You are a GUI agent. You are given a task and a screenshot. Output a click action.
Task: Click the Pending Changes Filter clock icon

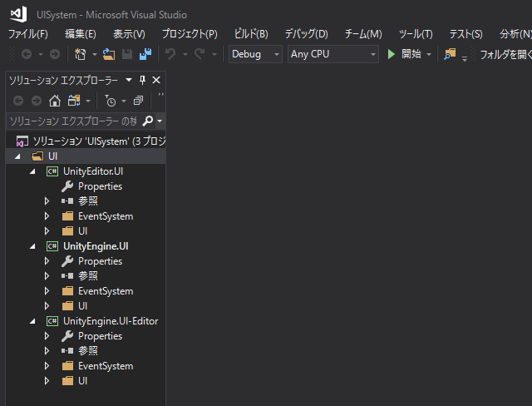(111, 101)
